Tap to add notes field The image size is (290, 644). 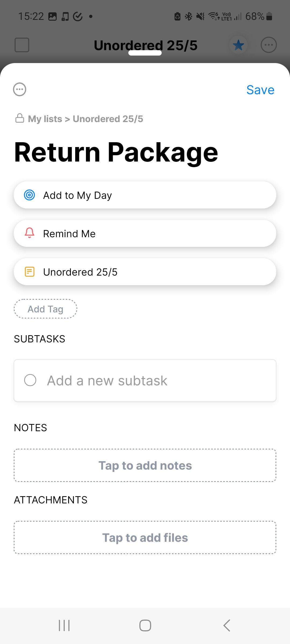pos(145,466)
